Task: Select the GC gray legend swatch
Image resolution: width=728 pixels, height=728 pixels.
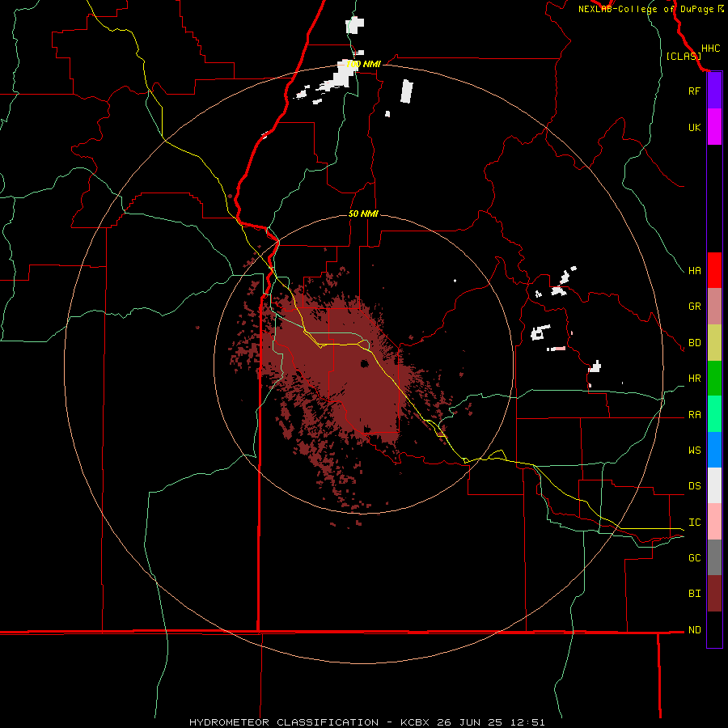Action: pyautogui.click(x=714, y=557)
